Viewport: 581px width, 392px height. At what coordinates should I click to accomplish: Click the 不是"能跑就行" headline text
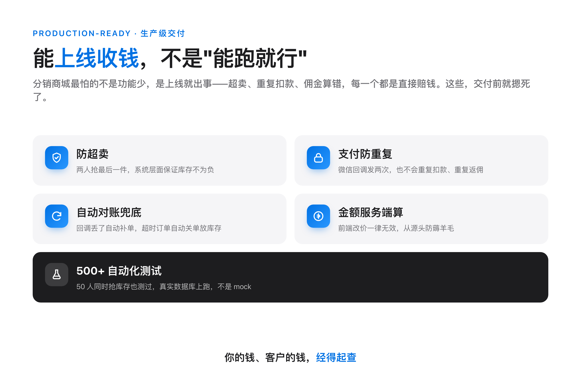(x=234, y=58)
